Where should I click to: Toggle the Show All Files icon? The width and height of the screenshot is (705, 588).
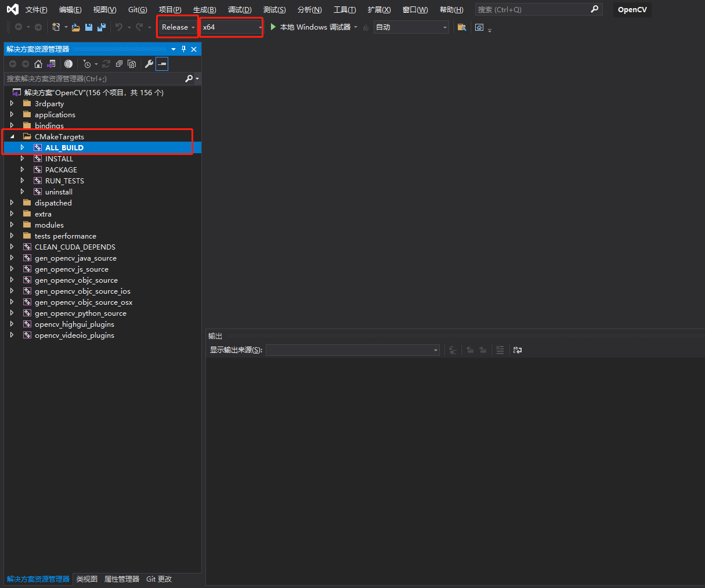click(132, 64)
